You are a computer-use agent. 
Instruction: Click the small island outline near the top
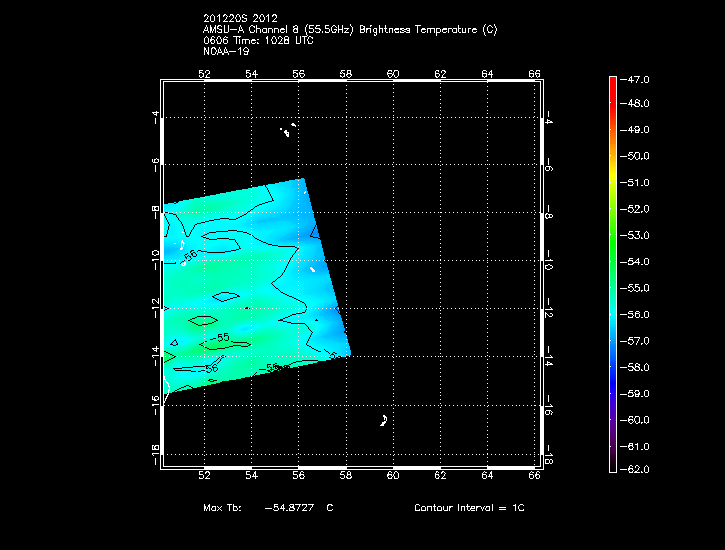pyautogui.click(x=288, y=130)
